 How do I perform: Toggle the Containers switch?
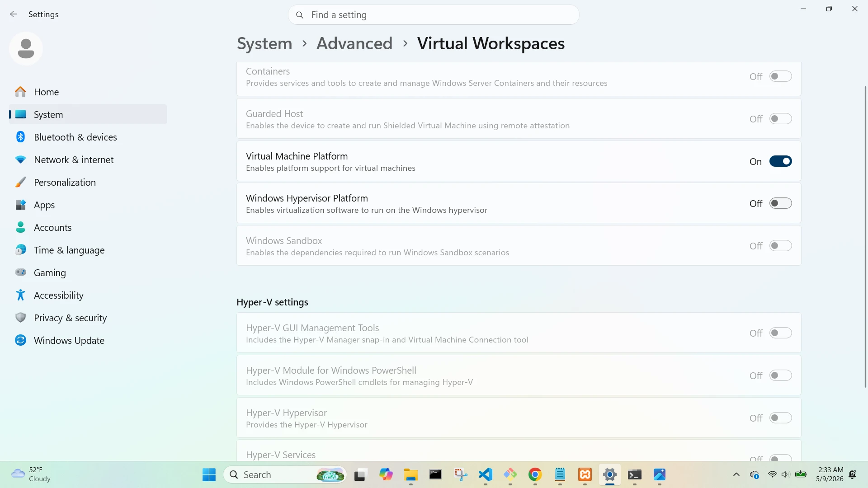click(x=781, y=76)
